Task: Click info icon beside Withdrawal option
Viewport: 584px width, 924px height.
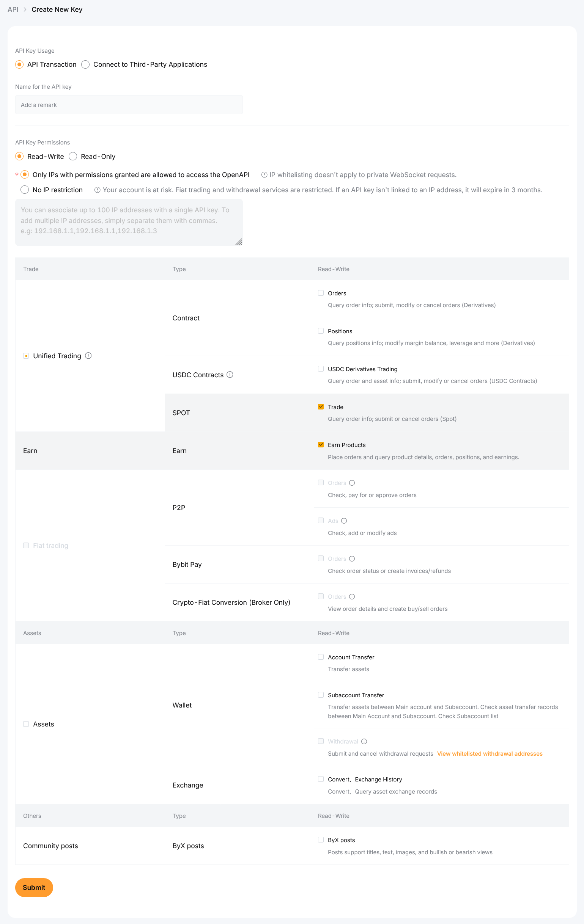Action: (x=364, y=741)
